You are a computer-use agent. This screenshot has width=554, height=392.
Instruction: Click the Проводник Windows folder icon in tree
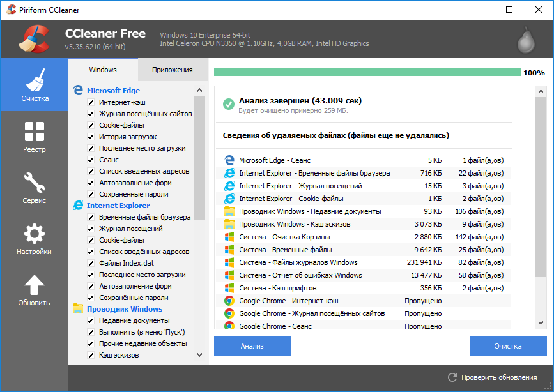click(x=78, y=308)
